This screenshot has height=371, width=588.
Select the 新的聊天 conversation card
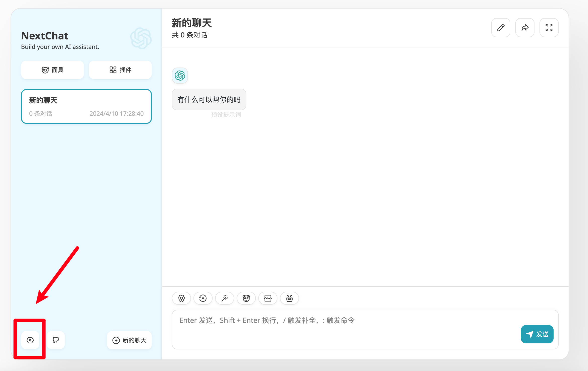click(86, 106)
